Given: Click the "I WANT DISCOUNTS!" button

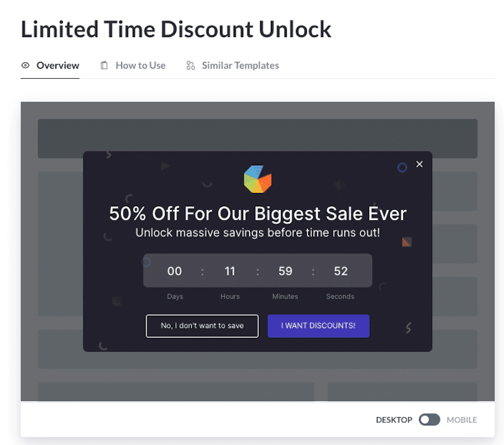Looking at the screenshot, I should tap(318, 326).
